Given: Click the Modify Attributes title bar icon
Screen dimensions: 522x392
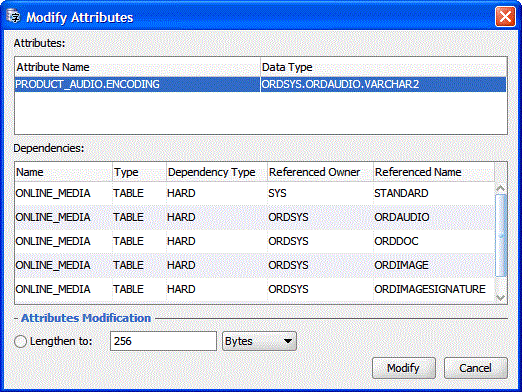Looking at the screenshot, I should (13, 16).
